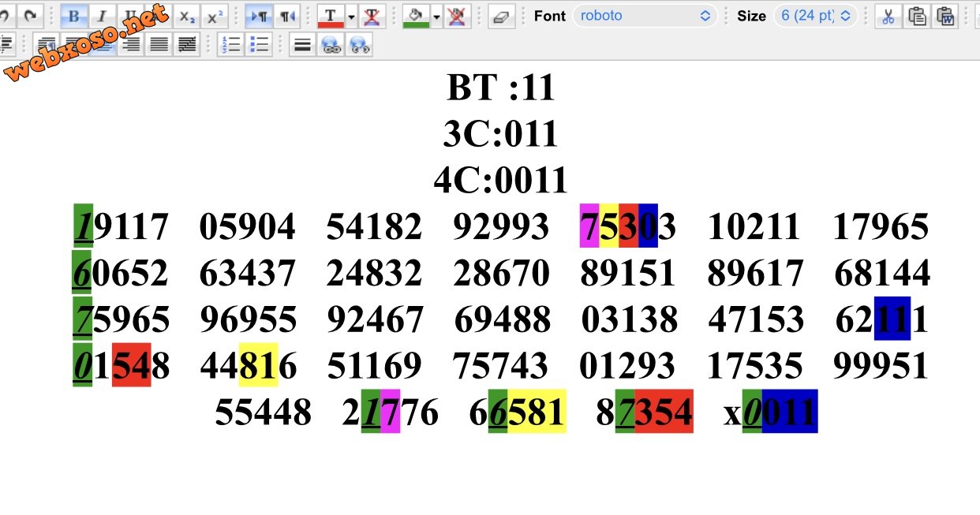Click the line 4C:0011

[x=500, y=181]
